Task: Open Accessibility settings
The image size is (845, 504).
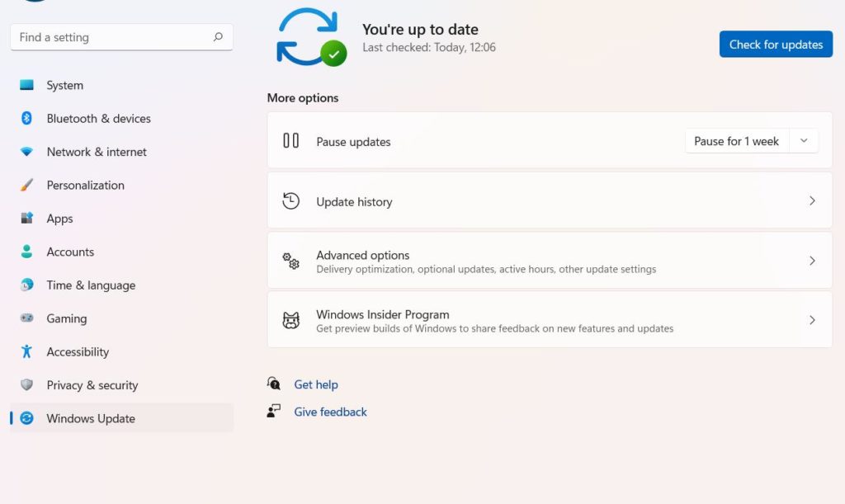Action: click(122, 351)
